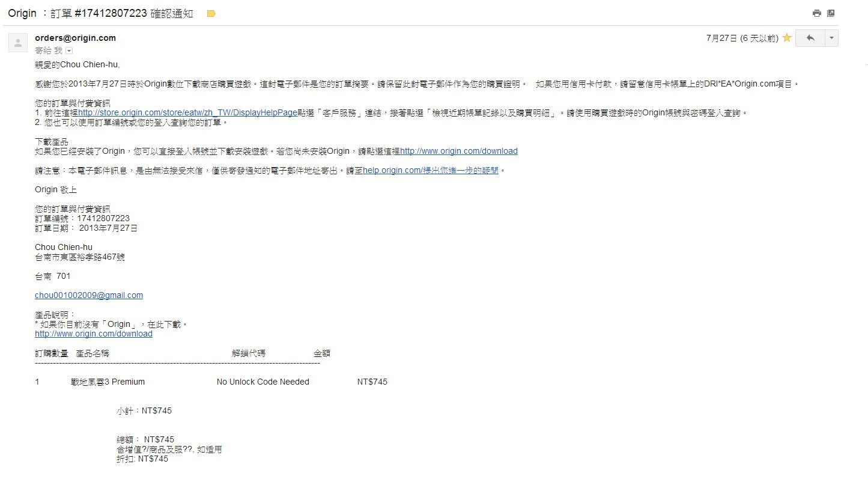Click the subtotal line 小計：NT$745
The image size is (868, 479).
click(x=144, y=410)
